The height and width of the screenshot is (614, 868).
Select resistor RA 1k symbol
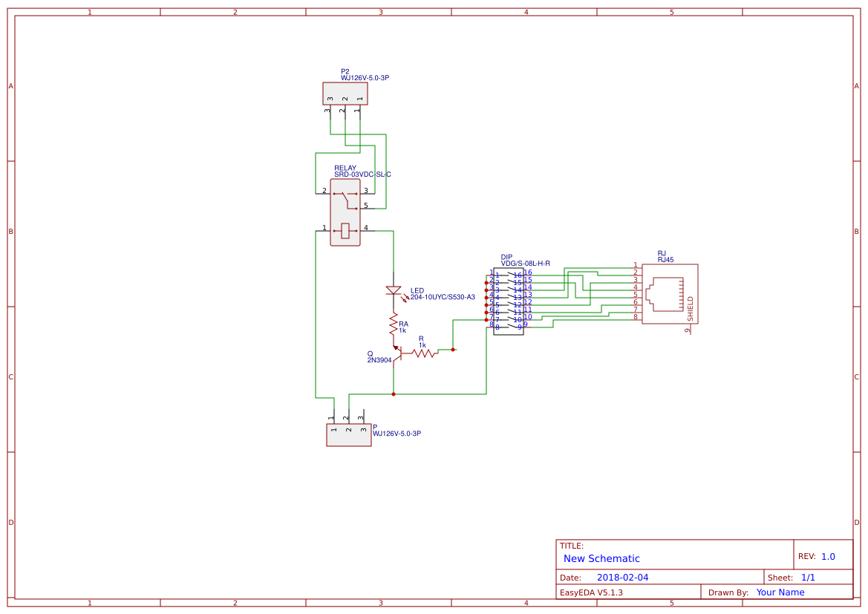click(394, 325)
